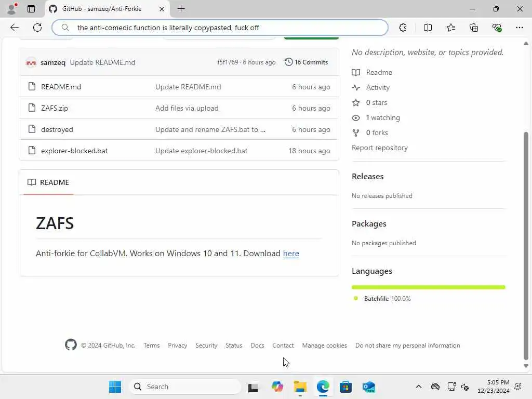532x399 pixels.
Task: Open the Add files via upload commit
Action: pos(187,108)
